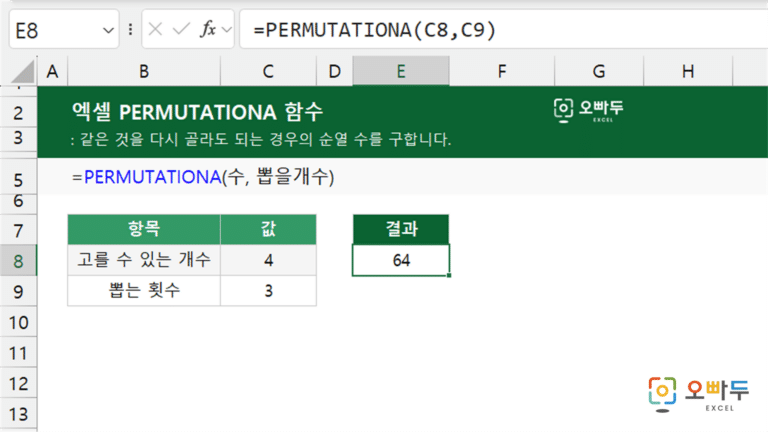The height and width of the screenshot is (432, 768).
Task: Select column A header
Action: pyautogui.click(x=52, y=72)
